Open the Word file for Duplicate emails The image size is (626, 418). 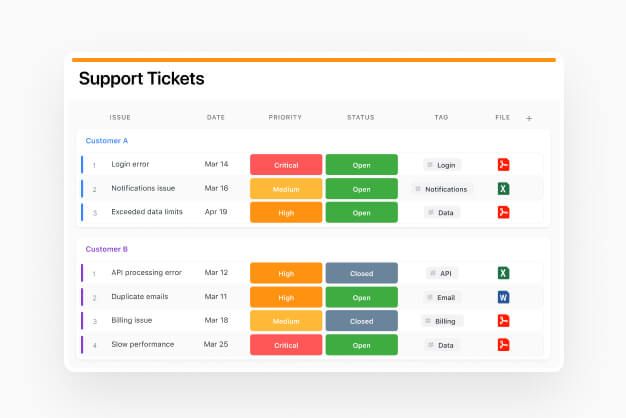pyautogui.click(x=503, y=297)
